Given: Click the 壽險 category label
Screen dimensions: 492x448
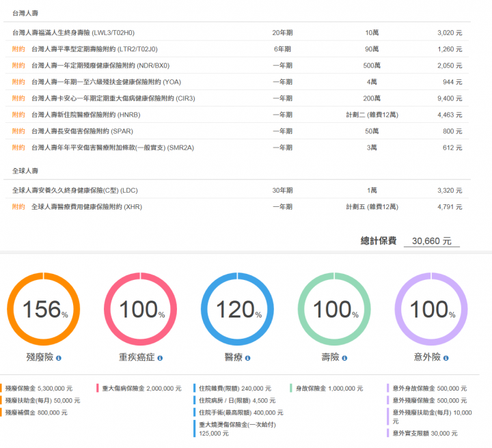Looking at the screenshot, I should tap(331, 357).
